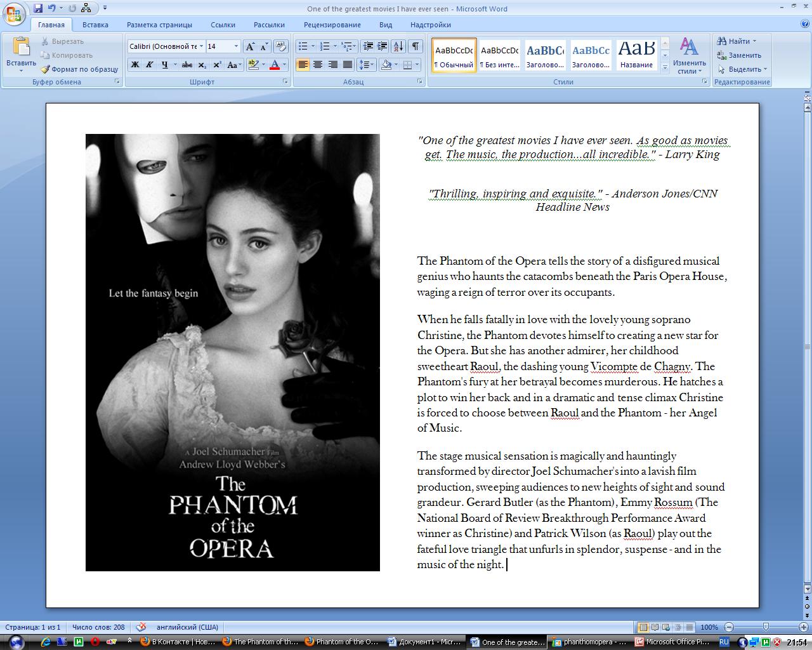Open the customize quick access toolbar dropdown
The height and width of the screenshot is (650, 812).
[105, 8]
